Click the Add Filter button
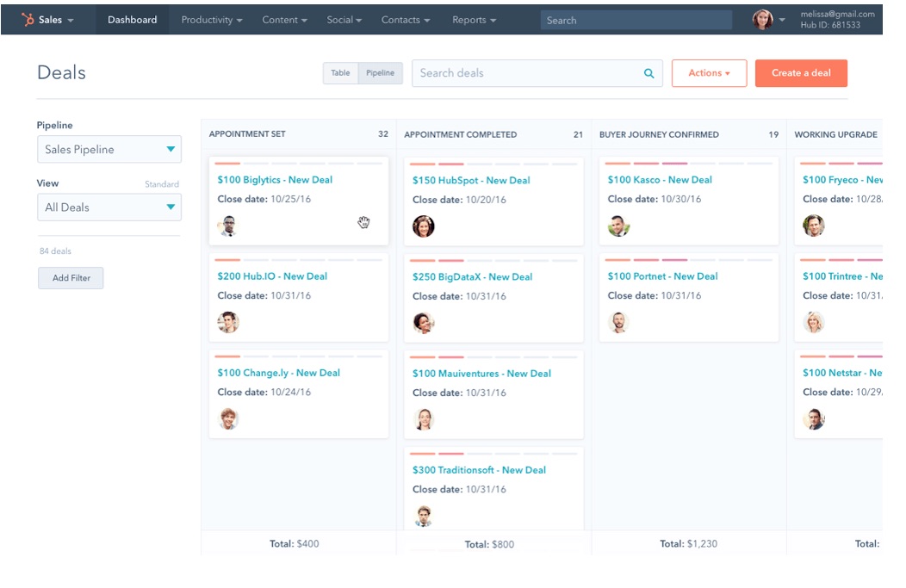Image resolution: width=906 pixels, height=588 pixels. [x=71, y=277]
